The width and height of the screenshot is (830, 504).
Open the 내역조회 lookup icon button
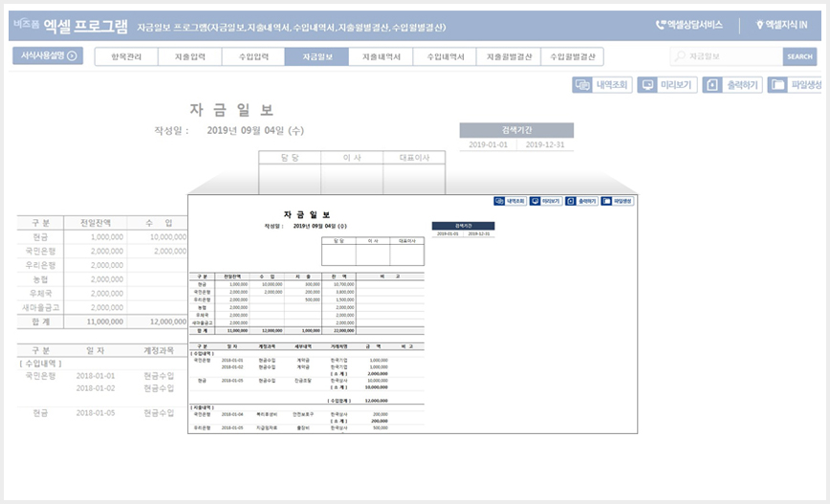[582, 85]
